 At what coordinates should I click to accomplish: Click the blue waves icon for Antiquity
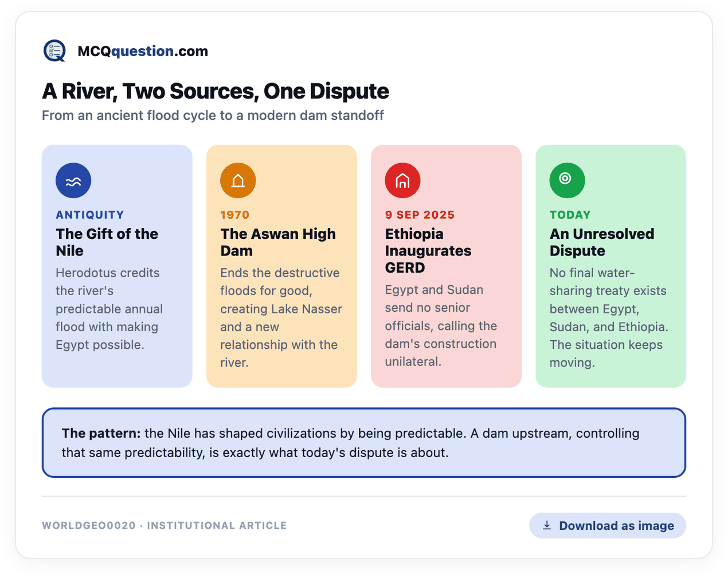click(x=73, y=180)
